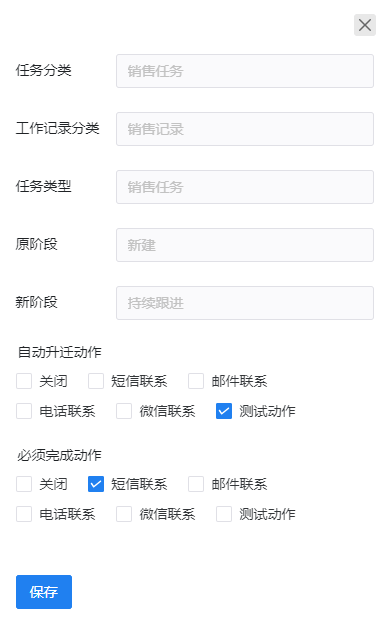Click the 工作记录分类 field showing 销售记录
386x631 pixels.
(245, 129)
